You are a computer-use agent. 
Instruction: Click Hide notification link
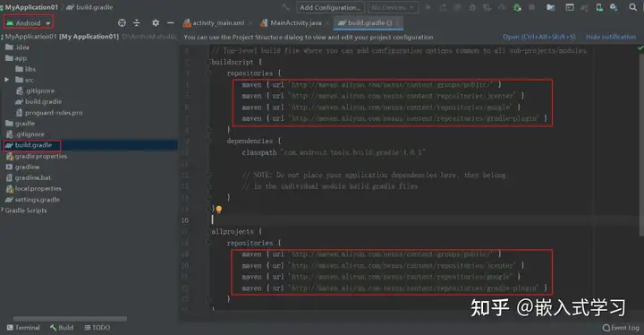click(611, 37)
